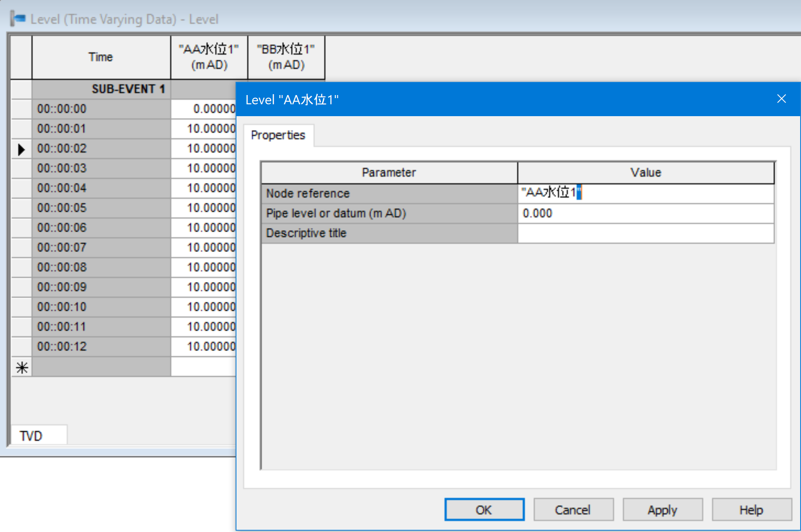Select the "BB水位1" column header

tap(286, 57)
